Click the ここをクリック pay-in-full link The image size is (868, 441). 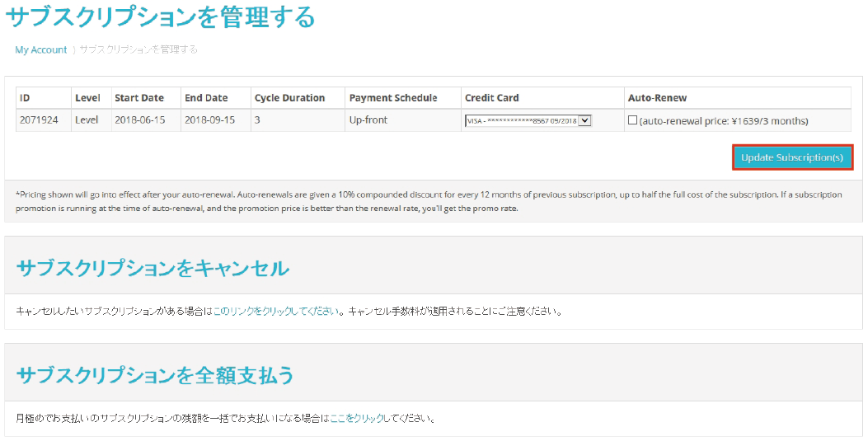[x=357, y=418]
